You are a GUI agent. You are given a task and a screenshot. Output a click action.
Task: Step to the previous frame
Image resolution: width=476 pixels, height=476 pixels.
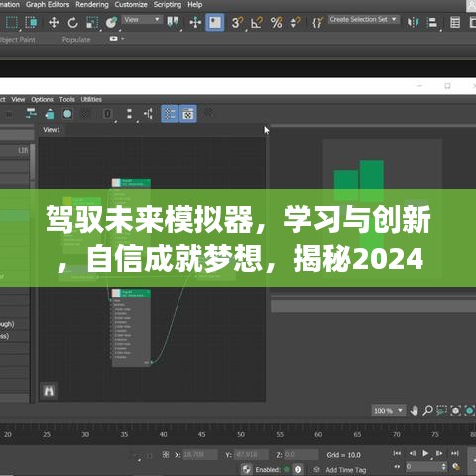(x=413, y=453)
